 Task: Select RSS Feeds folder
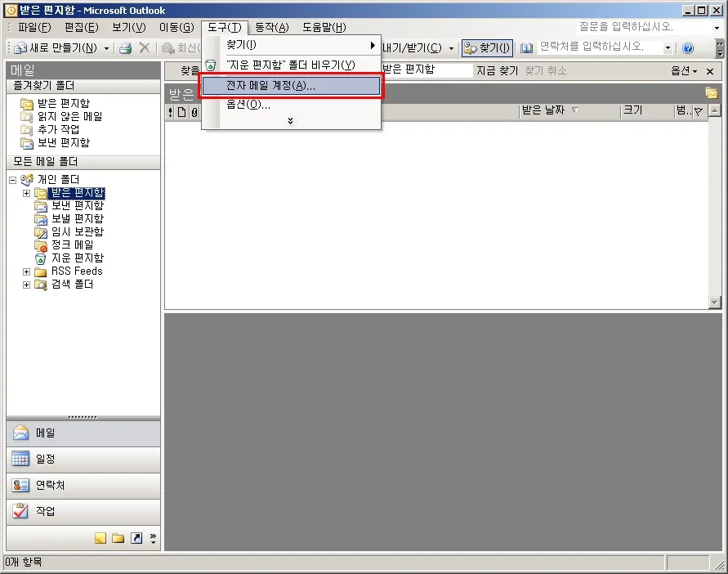click(x=69, y=271)
